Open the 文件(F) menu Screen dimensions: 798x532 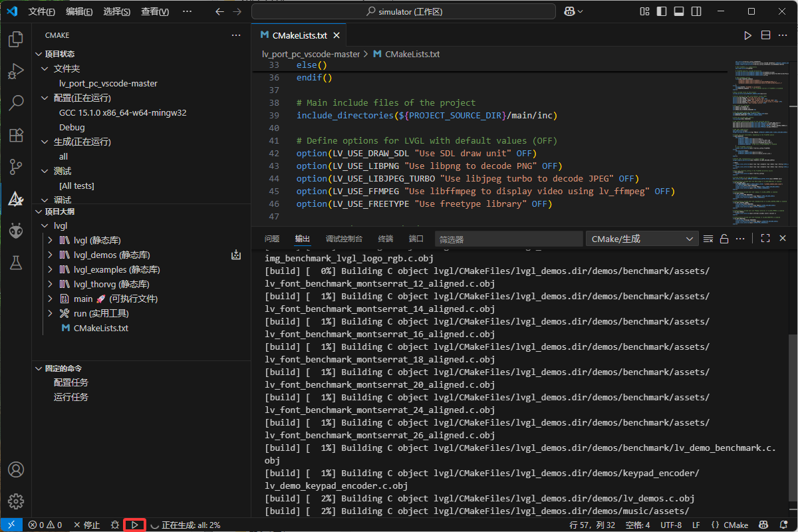click(42, 11)
